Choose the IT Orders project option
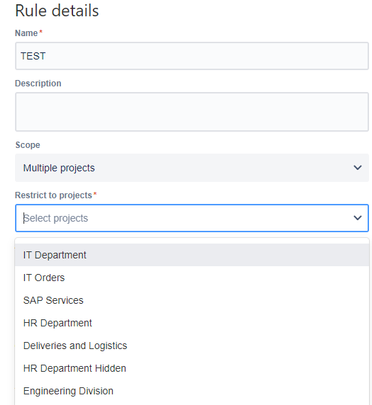Screen dimensions: 372x405 click(192, 278)
